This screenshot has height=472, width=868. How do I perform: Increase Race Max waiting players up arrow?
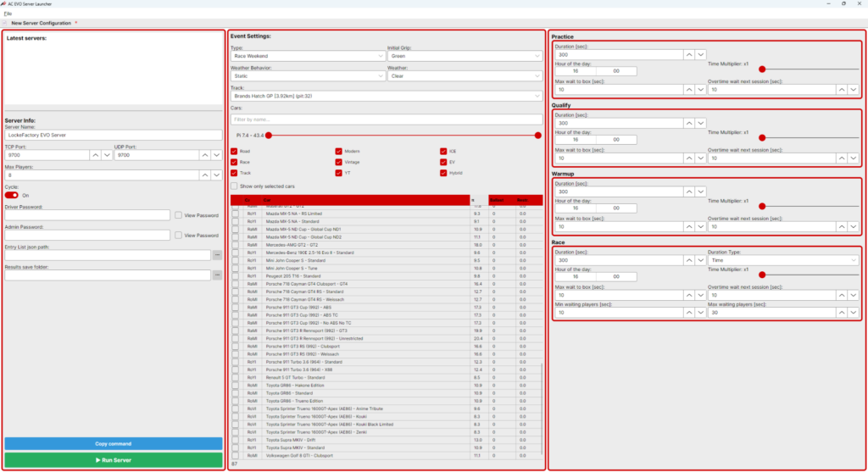tap(841, 313)
